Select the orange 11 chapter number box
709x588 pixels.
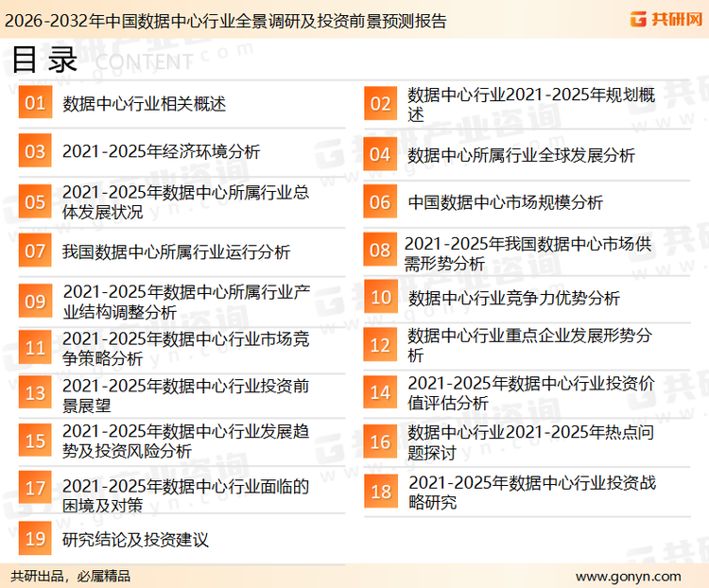tap(35, 347)
